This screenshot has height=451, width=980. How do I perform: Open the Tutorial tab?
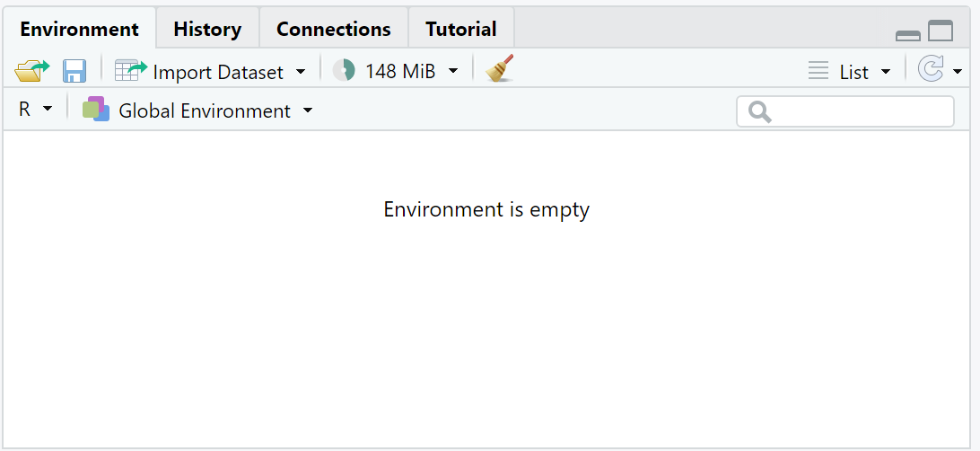(x=460, y=29)
